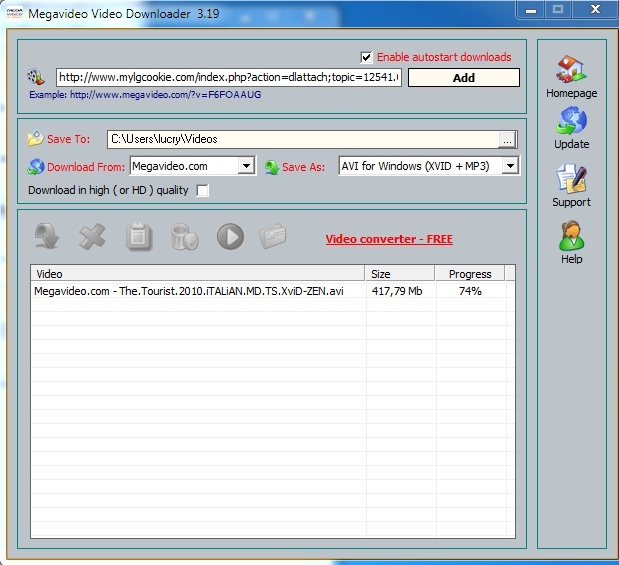Open the Save As AVI format dropdown
The width and height of the screenshot is (619, 565).
tap(429, 166)
